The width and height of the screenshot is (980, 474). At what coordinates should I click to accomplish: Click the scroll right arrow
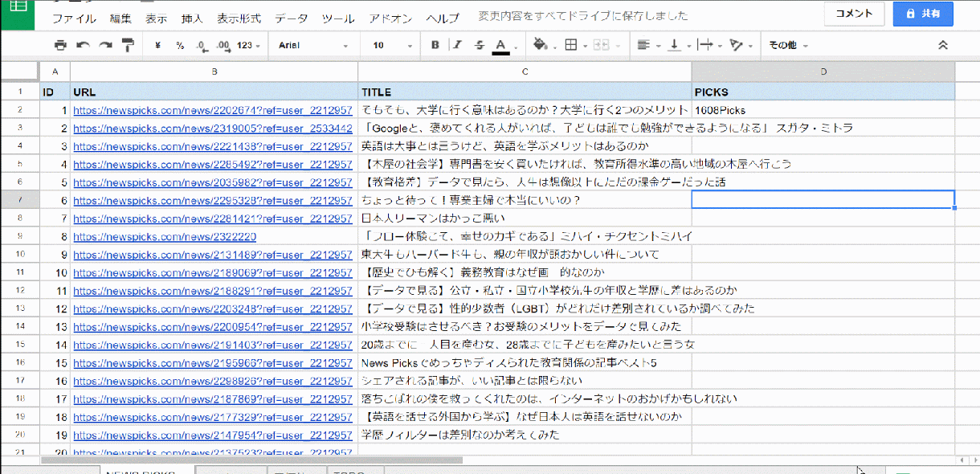(x=974, y=460)
